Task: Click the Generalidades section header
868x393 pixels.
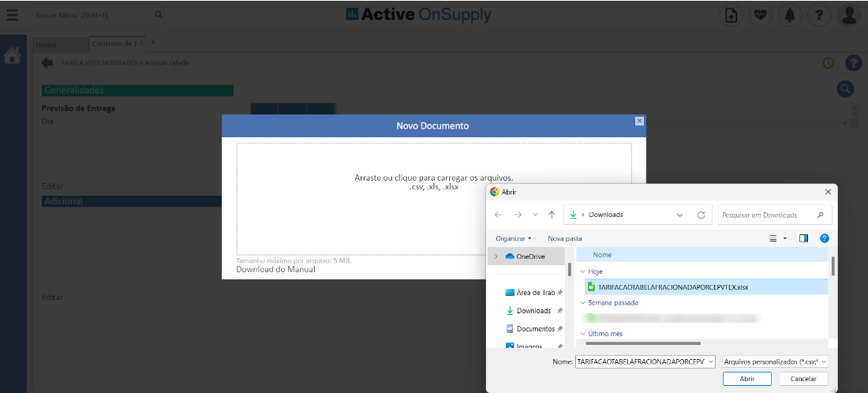Action: click(137, 90)
